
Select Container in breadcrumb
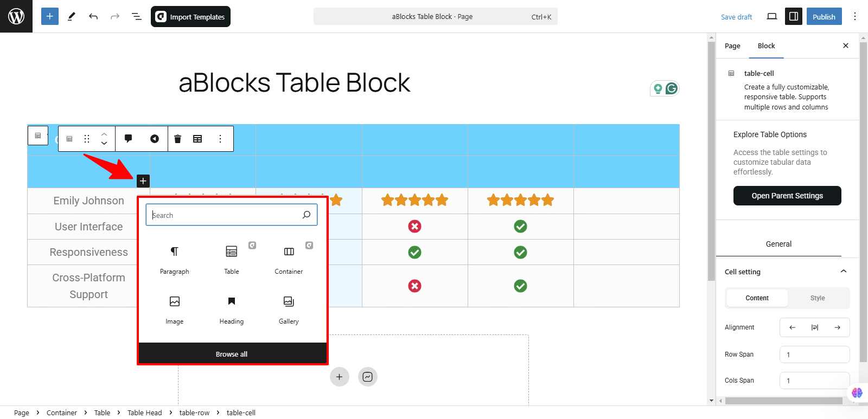coord(62,412)
